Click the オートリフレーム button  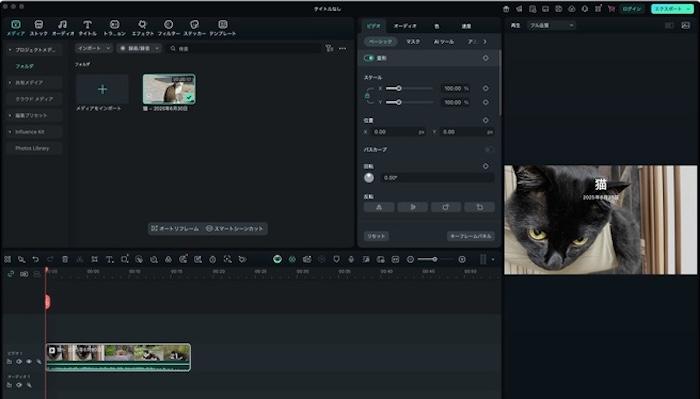click(x=175, y=229)
